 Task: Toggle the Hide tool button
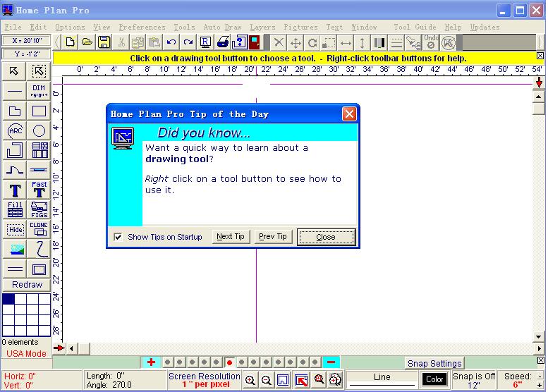point(15,229)
